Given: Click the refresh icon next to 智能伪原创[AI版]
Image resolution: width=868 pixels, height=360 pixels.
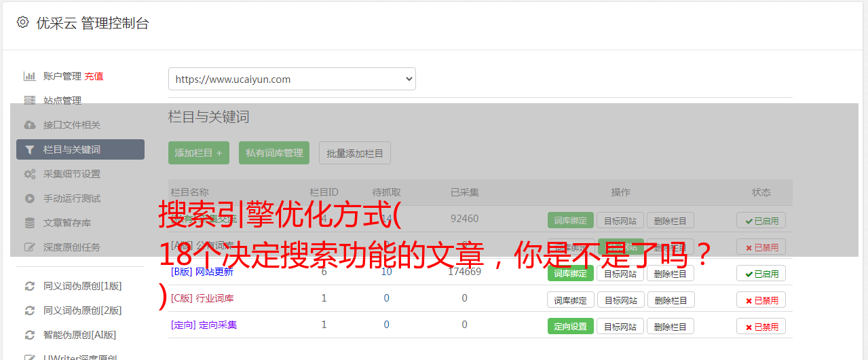Looking at the screenshot, I should (x=29, y=335).
